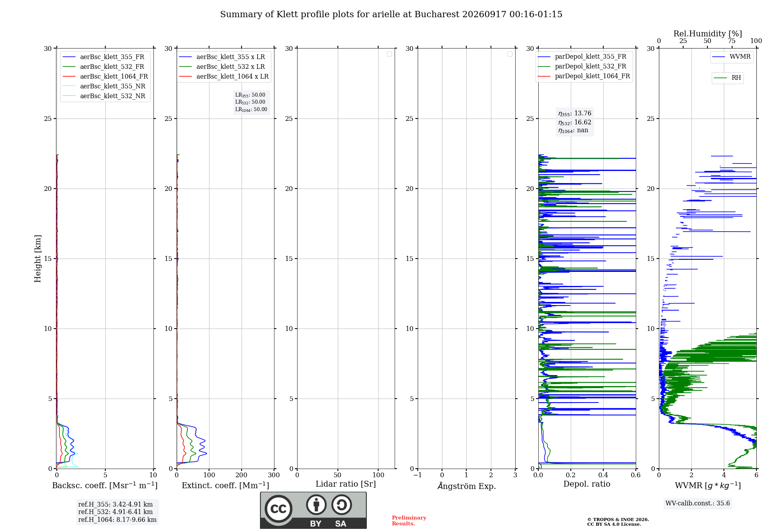Click the RH legend entry

coord(727,78)
